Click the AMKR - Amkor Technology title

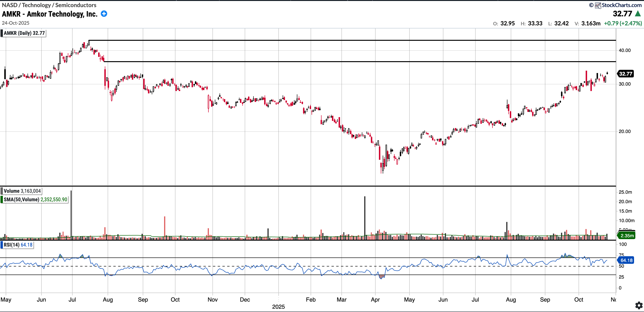pyautogui.click(x=50, y=14)
